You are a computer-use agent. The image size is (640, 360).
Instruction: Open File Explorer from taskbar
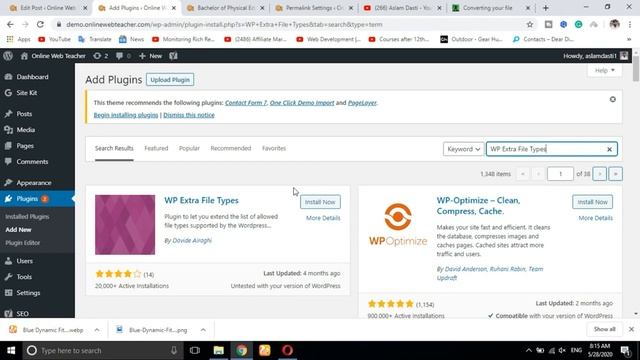point(219,350)
